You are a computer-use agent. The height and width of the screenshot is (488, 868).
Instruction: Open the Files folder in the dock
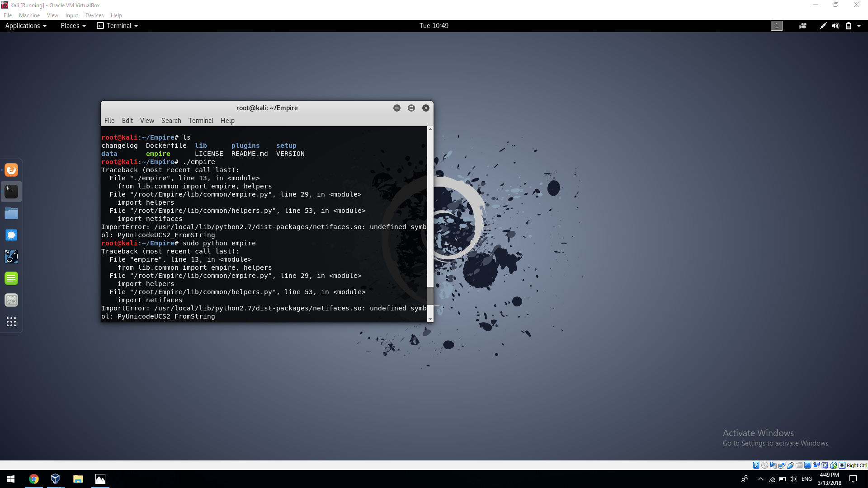tap(11, 213)
